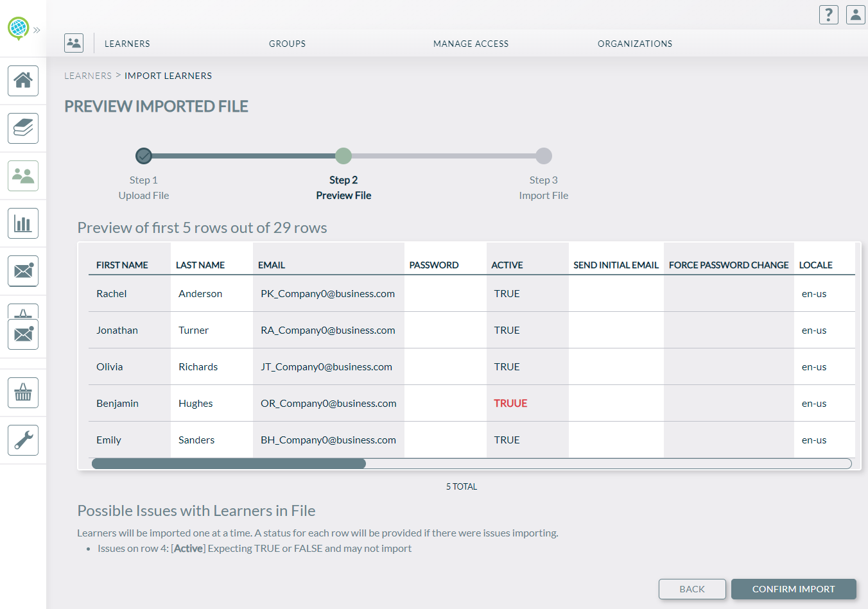This screenshot has height=609, width=868.
Task: Click the Messages envelope icon in the sidebar
Action: [22, 270]
